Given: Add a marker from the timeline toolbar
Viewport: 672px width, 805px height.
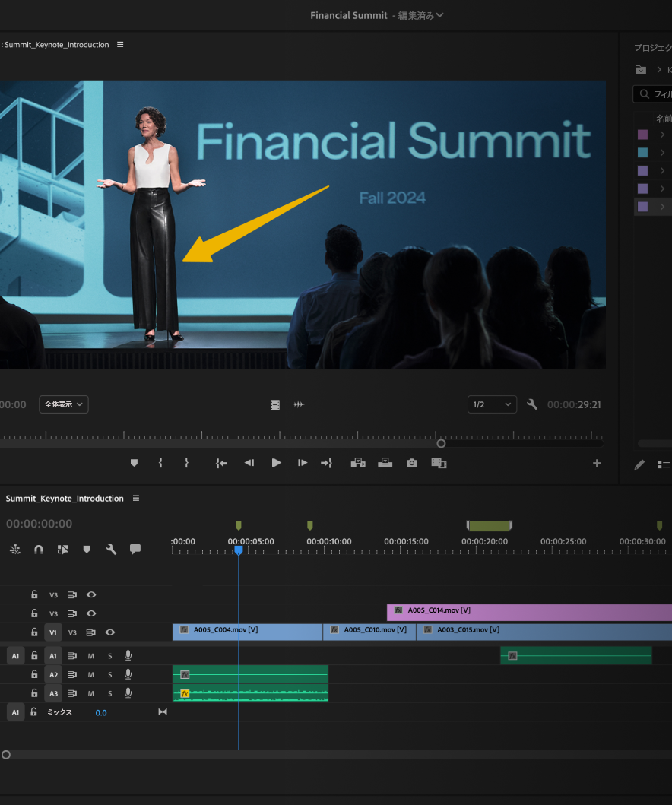Looking at the screenshot, I should click(87, 550).
